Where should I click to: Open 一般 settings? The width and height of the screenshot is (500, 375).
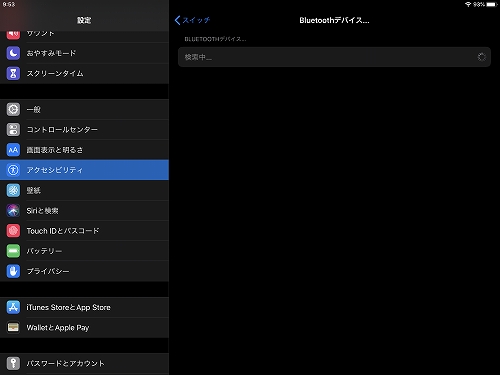(x=84, y=109)
